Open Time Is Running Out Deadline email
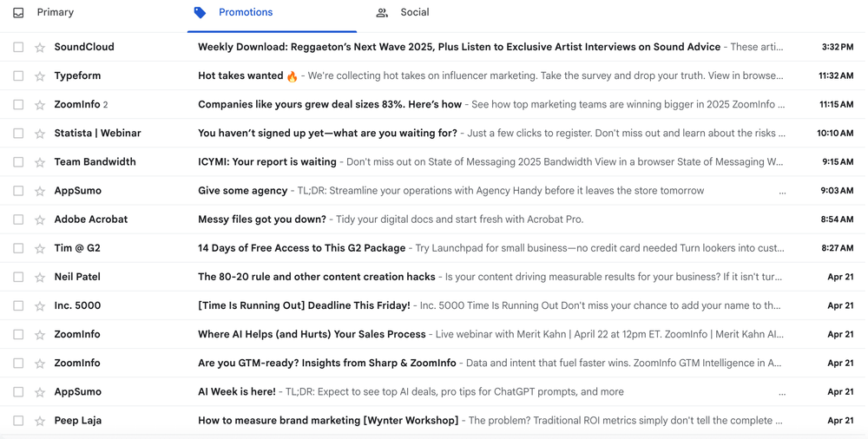The image size is (868, 439). pyautogui.click(x=305, y=306)
